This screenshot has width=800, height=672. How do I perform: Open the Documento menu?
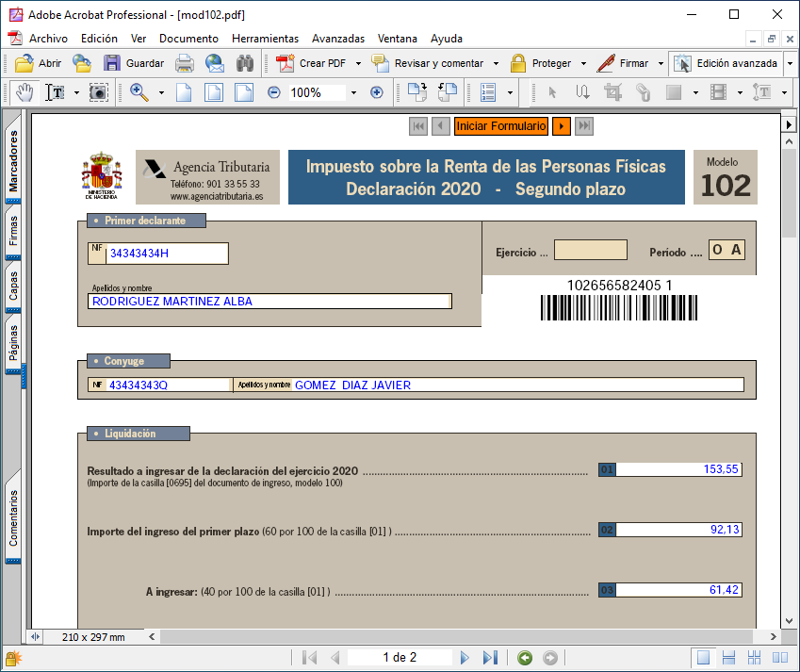point(188,39)
